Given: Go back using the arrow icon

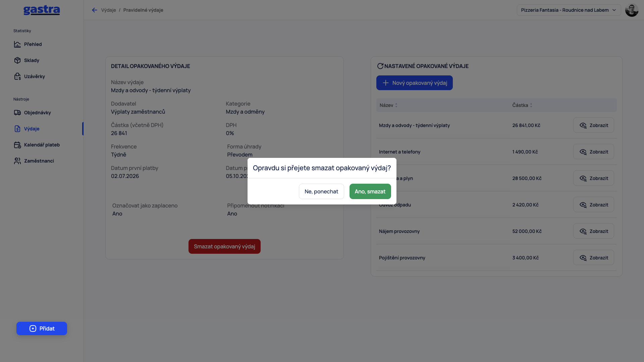Looking at the screenshot, I should point(95,10).
